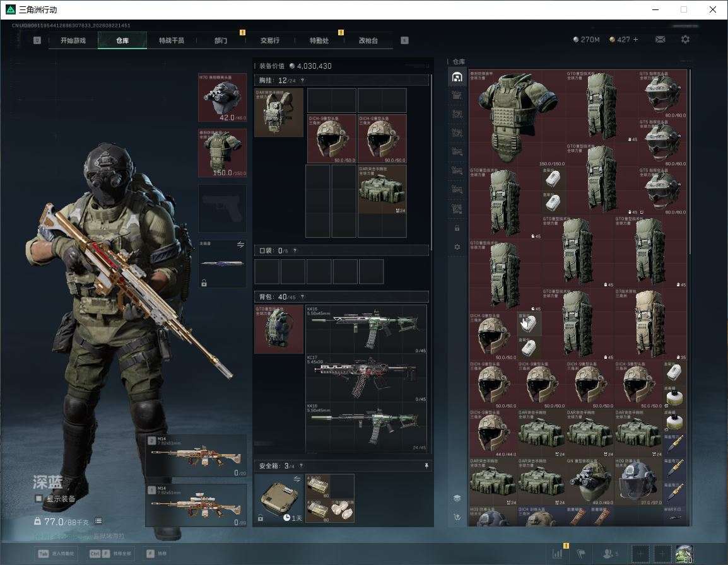This screenshot has width=728, height=565.
Task: Open the 特勤处 tab
Action: point(319,40)
